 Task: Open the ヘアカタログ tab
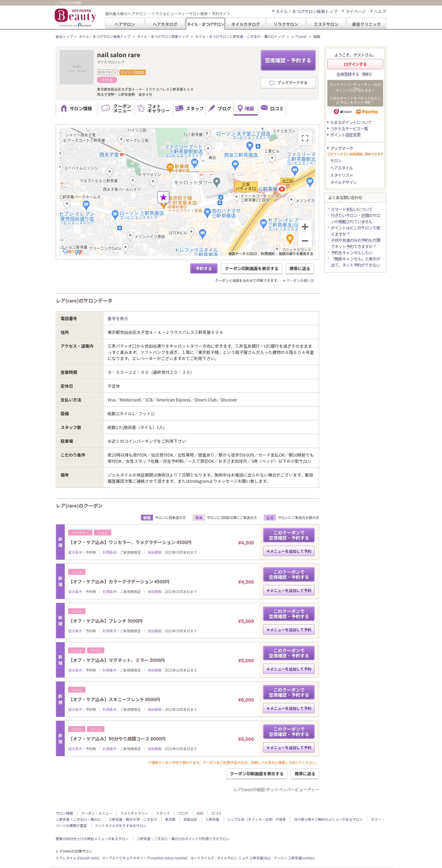click(165, 24)
